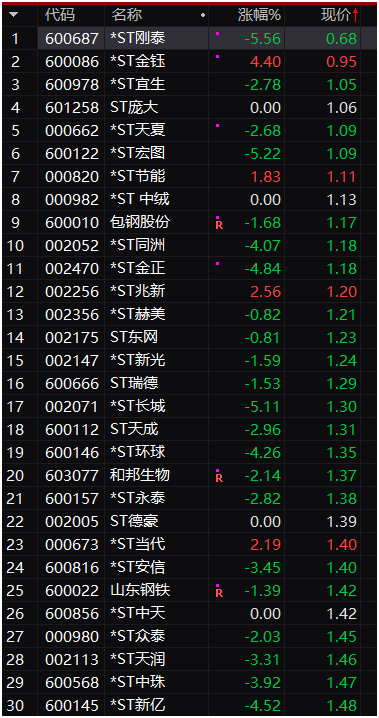
Task: Select stock name *ST永泰
Action: [137, 498]
